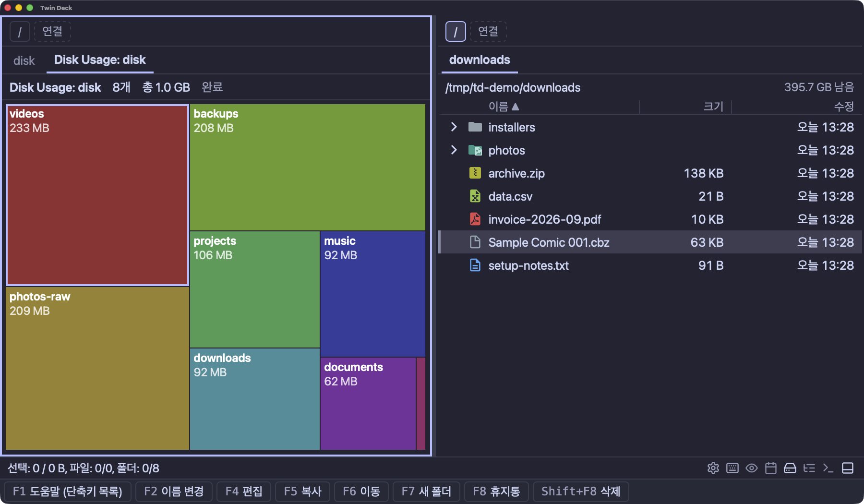The height and width of the screenshot is (504, 864).
Task: Click F2 이름 변경 rename button
Action: pyautogui.click(x=174, y=492)
